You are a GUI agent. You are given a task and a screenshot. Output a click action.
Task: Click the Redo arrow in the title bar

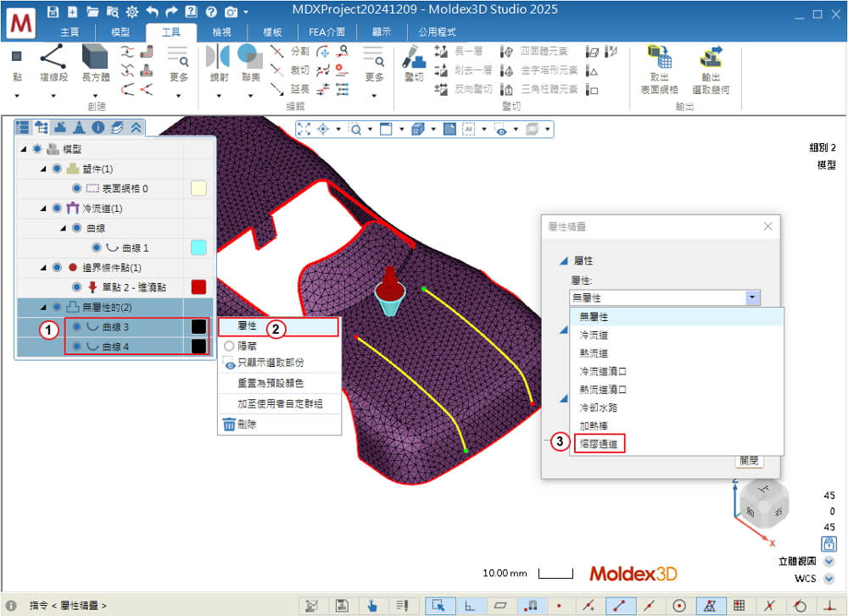[x=172, y=11]
